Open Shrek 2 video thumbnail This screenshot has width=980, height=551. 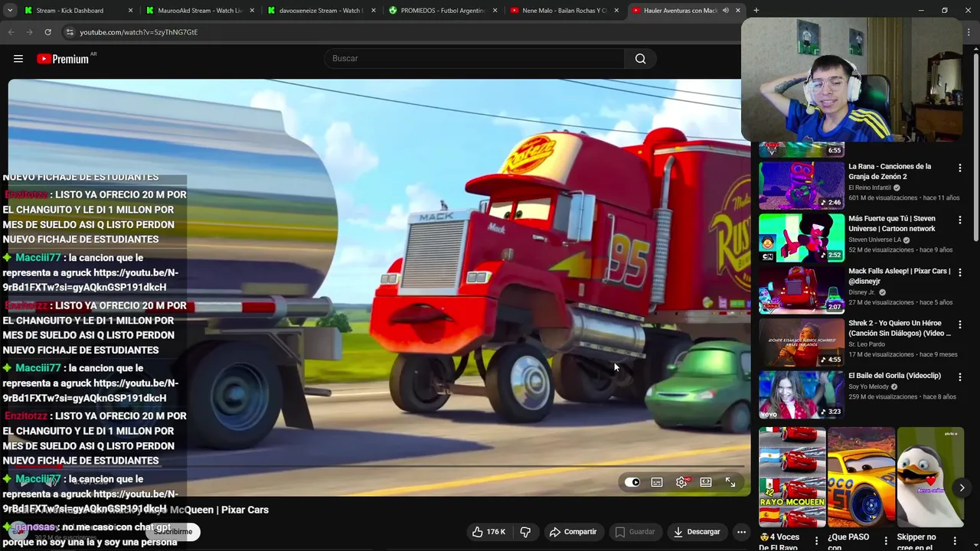(x=802, y=341)
